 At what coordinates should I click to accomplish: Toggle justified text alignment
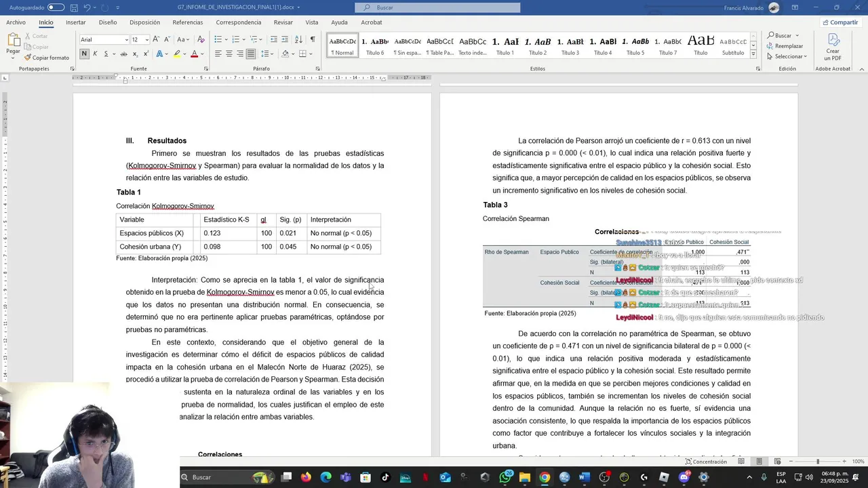click(x=250, y=54)
